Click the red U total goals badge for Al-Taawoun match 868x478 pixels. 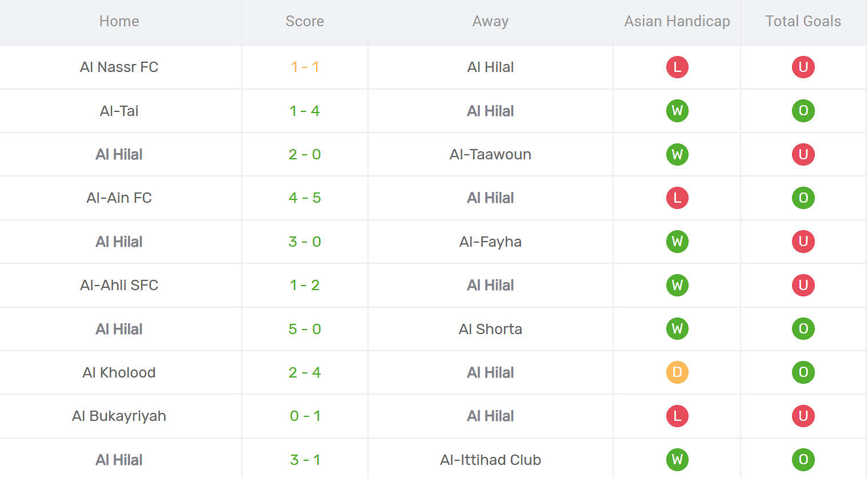point(803,154)
